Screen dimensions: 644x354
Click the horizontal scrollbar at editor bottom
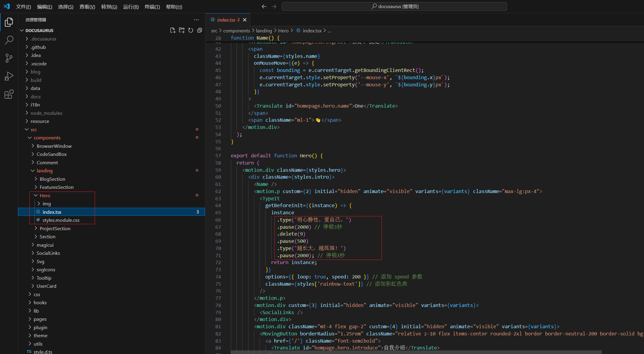tap(416, 352)
